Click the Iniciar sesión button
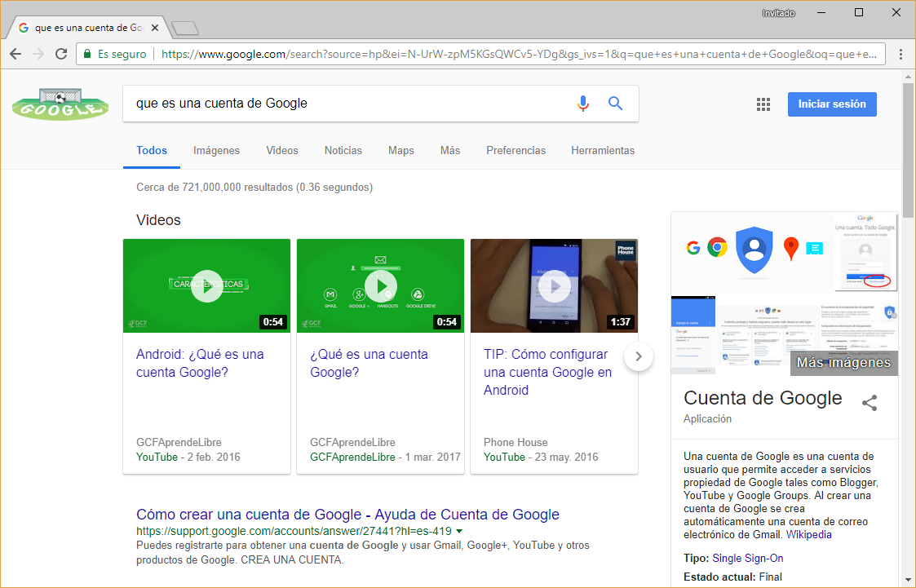 [x=832, y=104]
